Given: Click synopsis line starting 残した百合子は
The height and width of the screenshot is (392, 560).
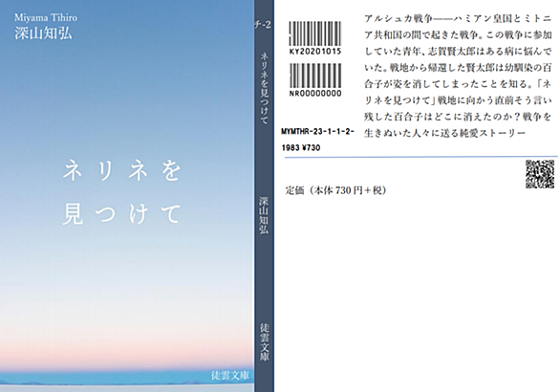Looking at the screenshot, I should [458, 117].
